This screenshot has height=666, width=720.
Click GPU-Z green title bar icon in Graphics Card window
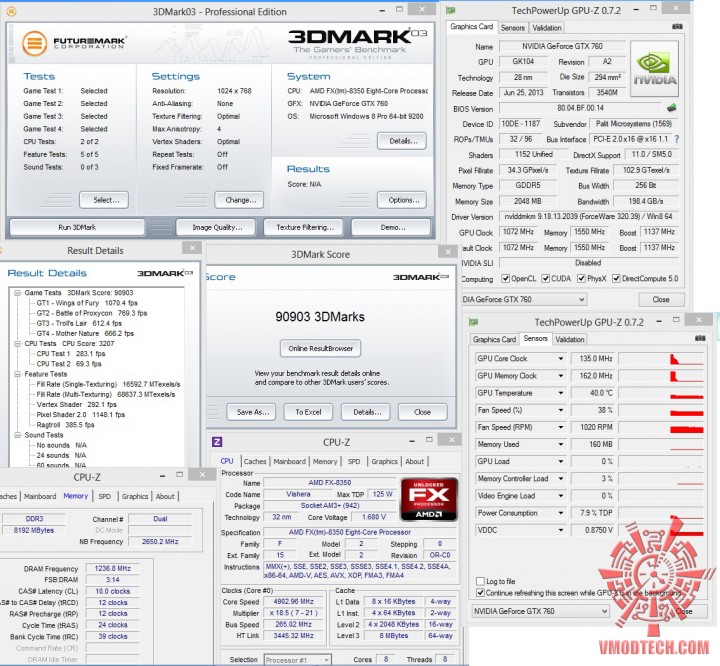[x=450, y=10]
